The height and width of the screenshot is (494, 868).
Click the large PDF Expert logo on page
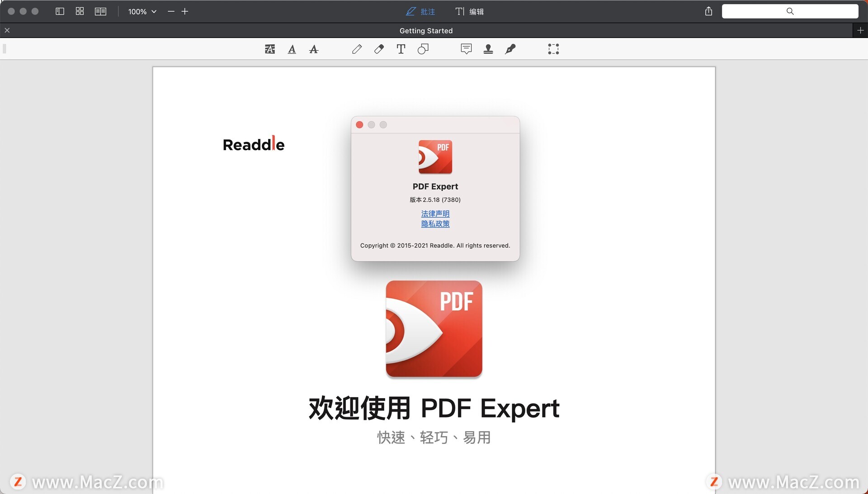point(434,329)
